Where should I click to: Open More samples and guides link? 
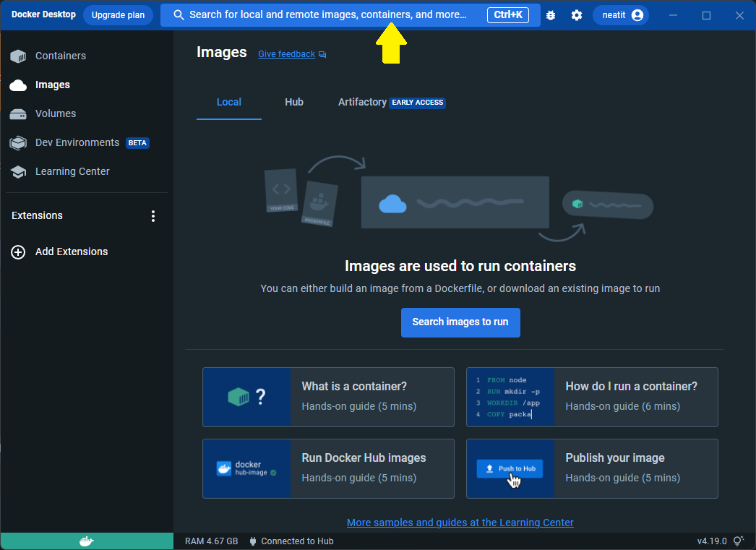(x=460, y=523)
